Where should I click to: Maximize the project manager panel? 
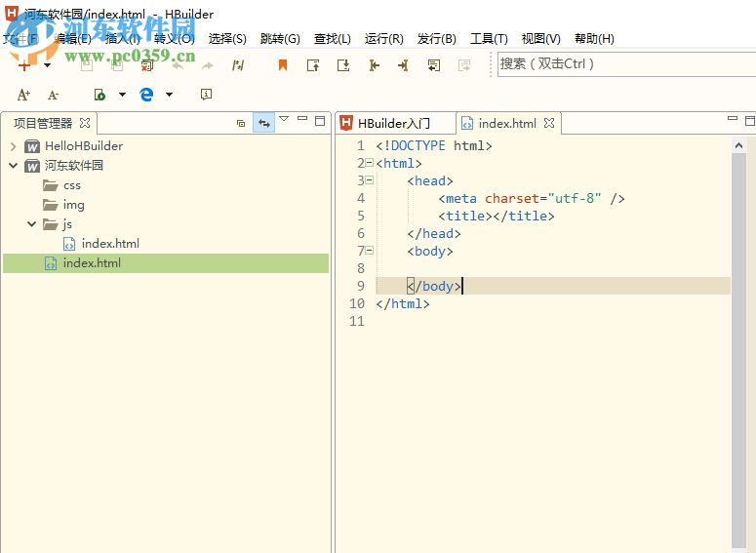[320, 121]
